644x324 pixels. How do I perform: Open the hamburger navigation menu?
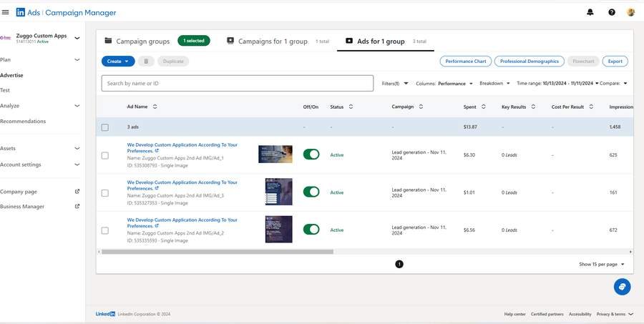5,12
